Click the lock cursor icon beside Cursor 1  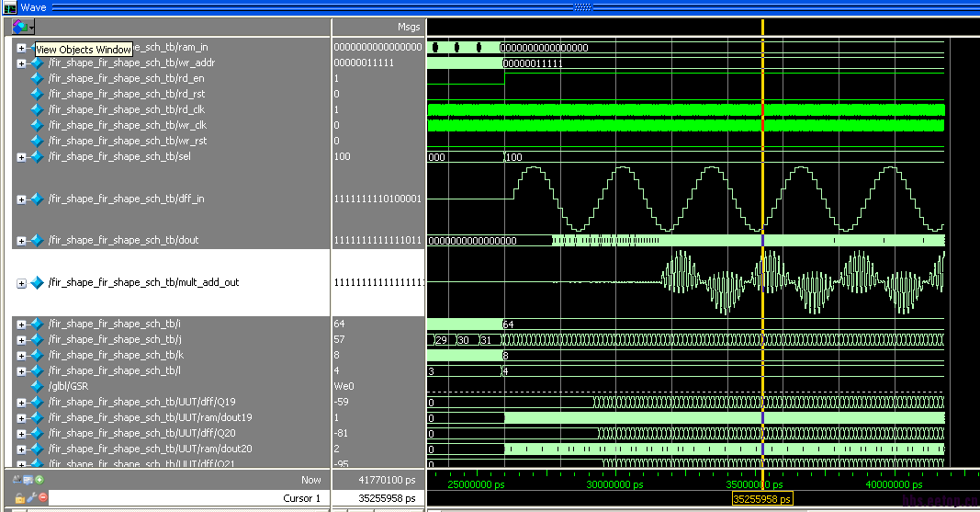(19, 498)
